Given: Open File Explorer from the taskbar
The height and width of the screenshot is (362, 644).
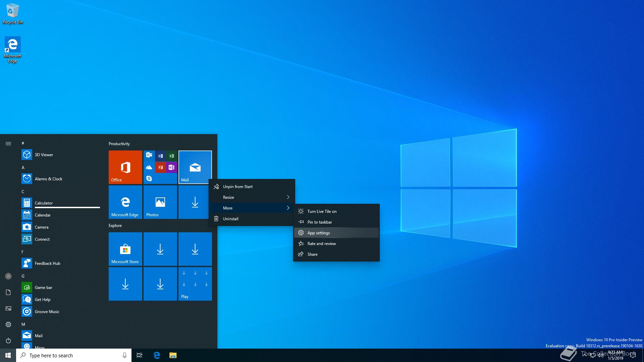Looking at the screenshot, I should coord(173,355).
